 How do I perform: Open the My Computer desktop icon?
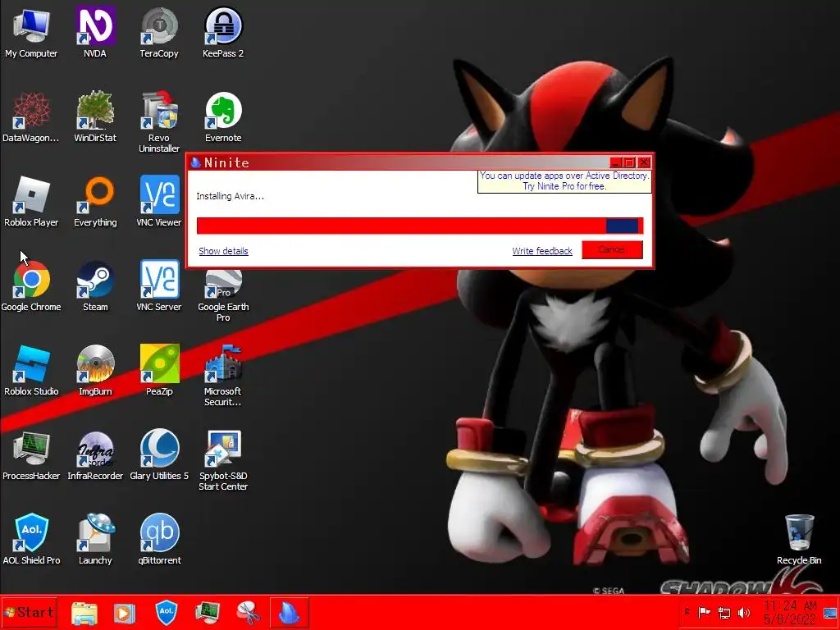tap(31, 32)
